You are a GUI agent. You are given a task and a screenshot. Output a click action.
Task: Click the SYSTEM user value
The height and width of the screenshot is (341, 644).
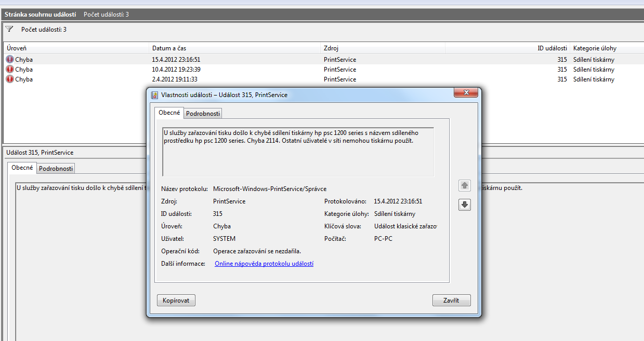tap(224, 239)
